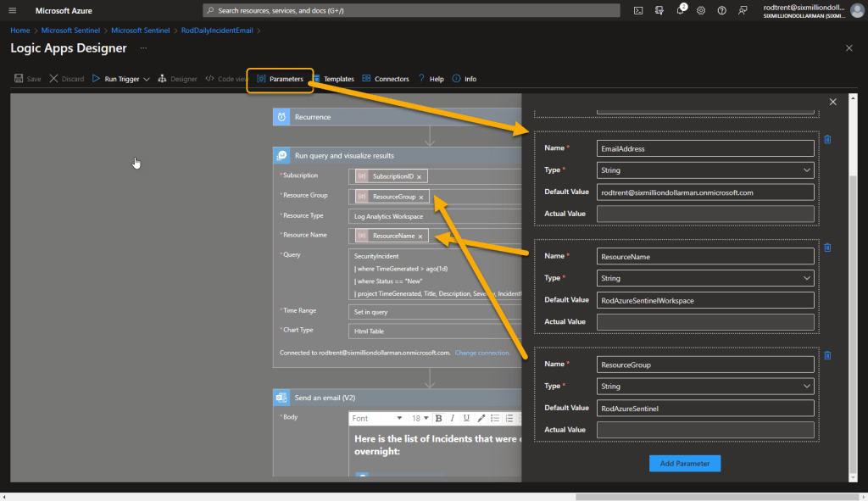Open the Azure portal hamburger menu

pyautogui.click(x=12, y=10)
